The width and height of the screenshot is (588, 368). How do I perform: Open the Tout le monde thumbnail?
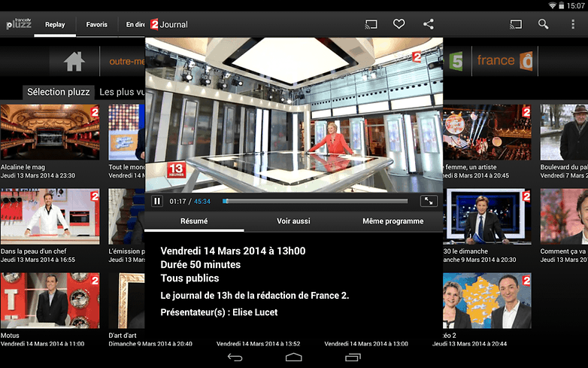coord(126,132)
